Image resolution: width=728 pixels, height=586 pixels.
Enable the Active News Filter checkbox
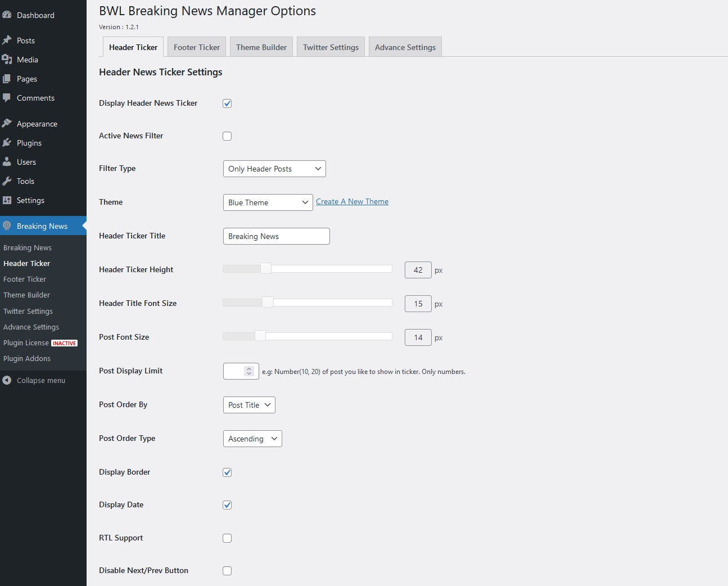tap(227, 136)
